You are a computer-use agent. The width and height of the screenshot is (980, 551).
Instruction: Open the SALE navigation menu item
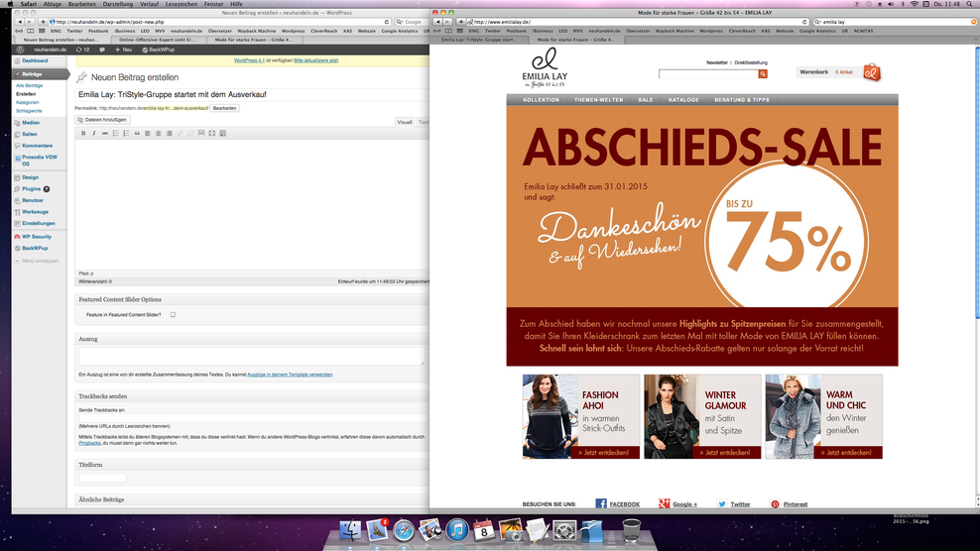[x=646, y=100]
